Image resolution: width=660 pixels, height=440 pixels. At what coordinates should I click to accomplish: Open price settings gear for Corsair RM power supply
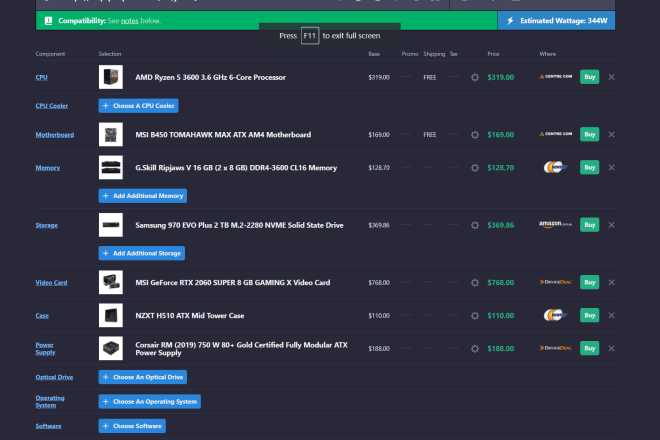475,349
